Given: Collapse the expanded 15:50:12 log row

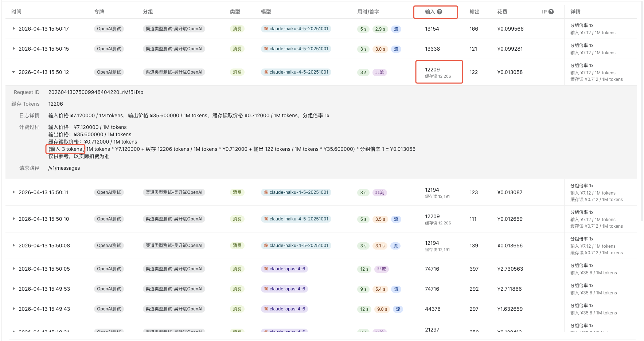Looking at the screenshot, I should point(13,72).
